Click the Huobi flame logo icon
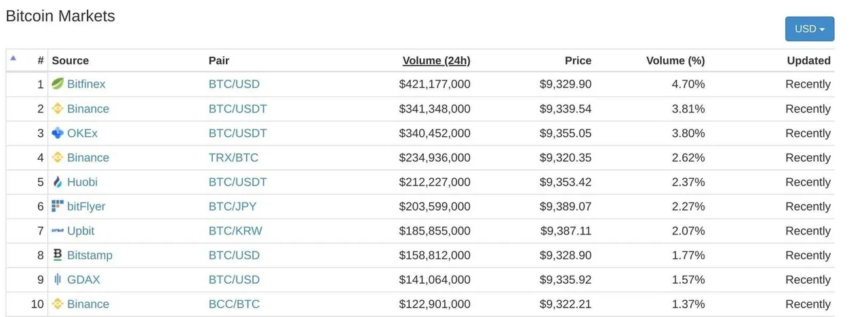868x317 pixels. [x=58, y=182]
